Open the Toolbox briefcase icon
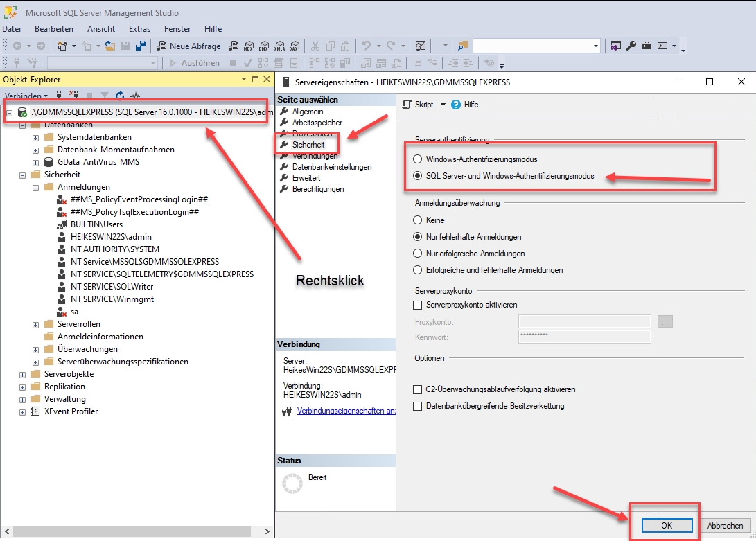This screenshot has height=541, width=756. pos(647,46)
